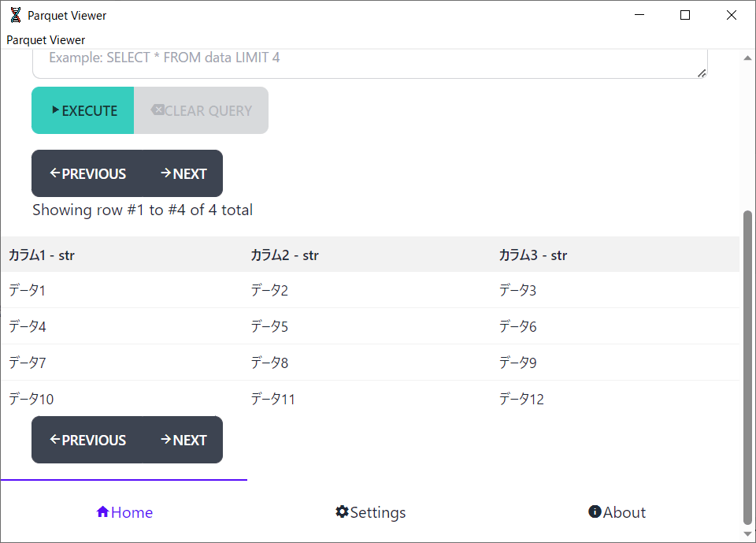Screen dimensions: 756x543
Task: Advance with the top NEXT button
Action: [x=183, y=173]
